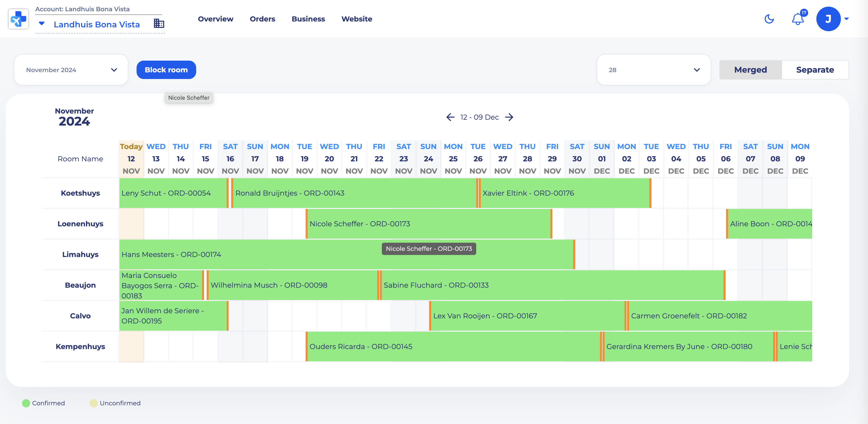868x424 pixels.
Task: Click the Today 12 NOV column header
Action: (131, 158)
